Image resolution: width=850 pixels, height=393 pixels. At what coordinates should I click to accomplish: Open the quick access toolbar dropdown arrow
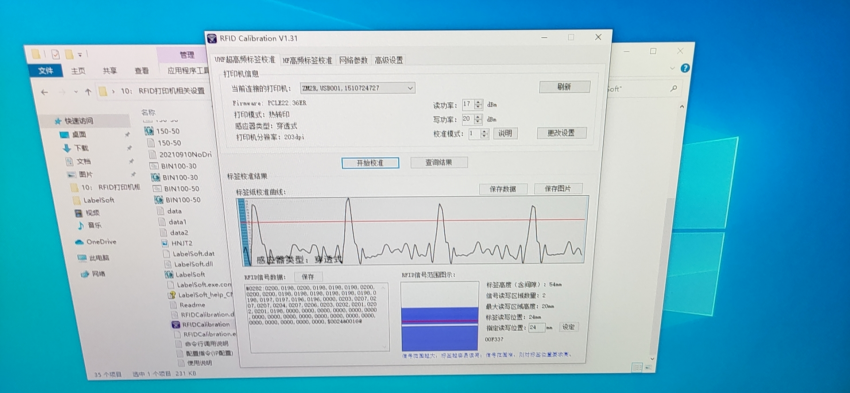click(80, 55)
